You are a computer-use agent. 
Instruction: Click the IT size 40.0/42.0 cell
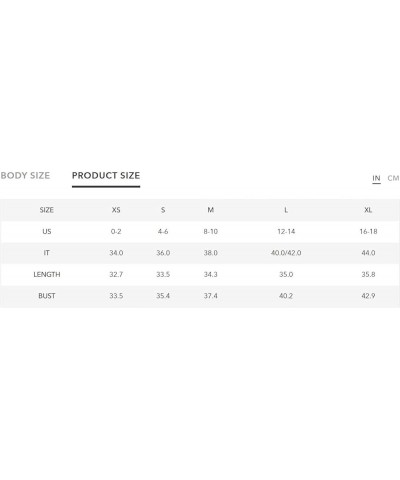coord(286,253)
